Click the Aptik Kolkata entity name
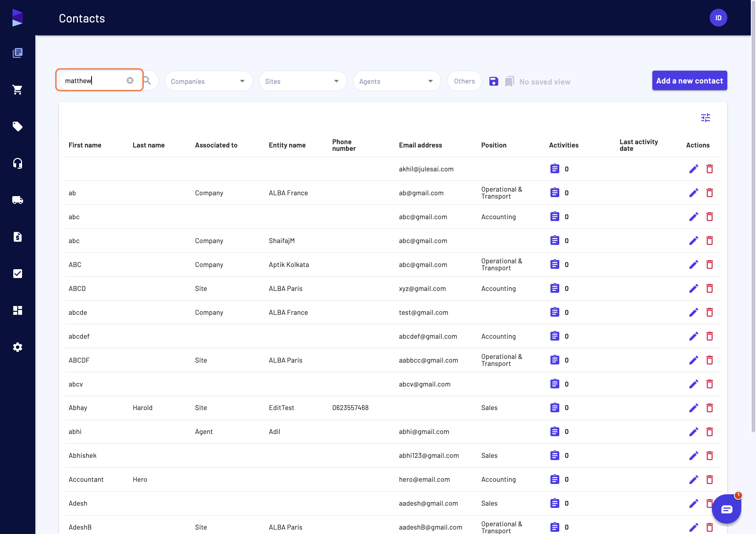The height and width of the screenshot is (534, 756). click(289, 264)
